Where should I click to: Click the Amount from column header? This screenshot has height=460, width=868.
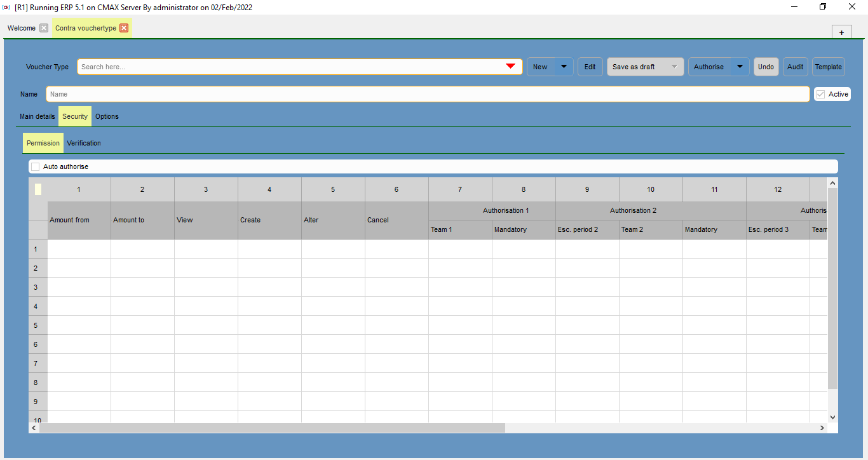(79, 220)
